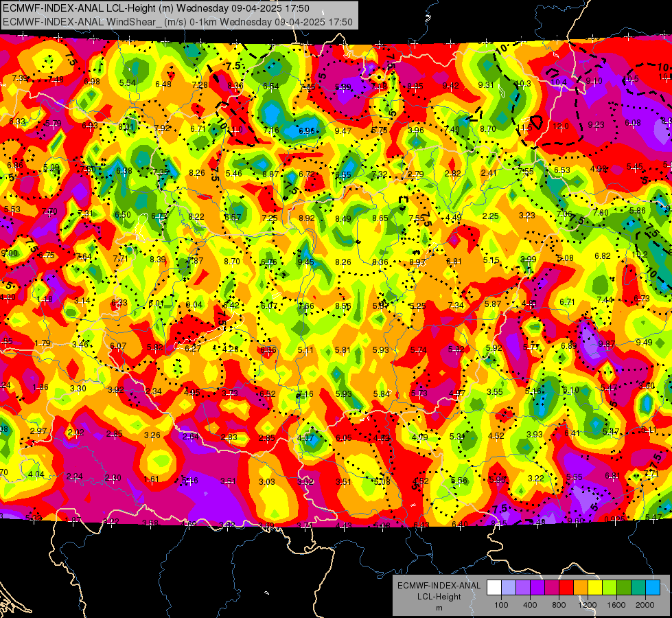Click the 4.07 wind shear value
This screenshot has width=672, height=618.
(305, 438)
